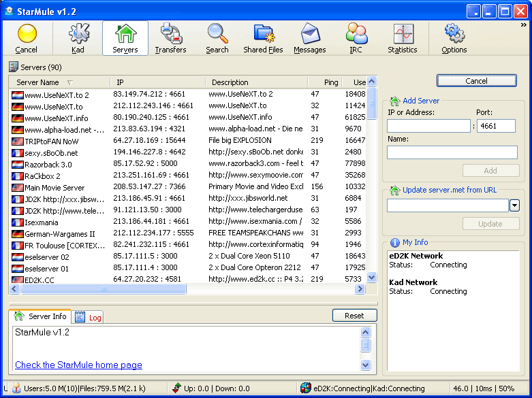Expand the toolbar overflow chevron
532x398 pixels.
(524, 24)
